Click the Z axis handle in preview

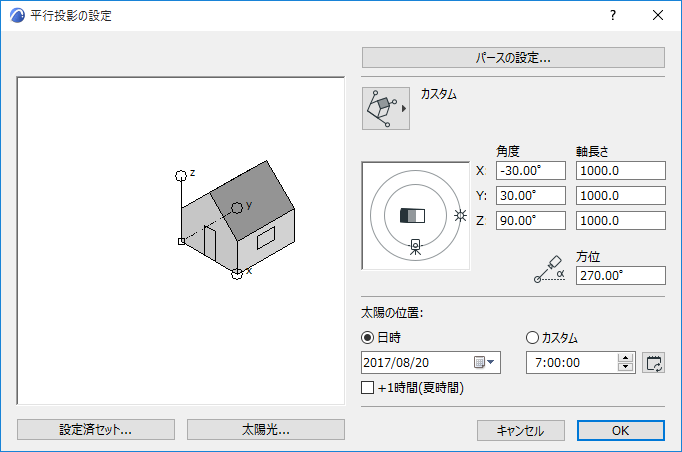[181, 175]
